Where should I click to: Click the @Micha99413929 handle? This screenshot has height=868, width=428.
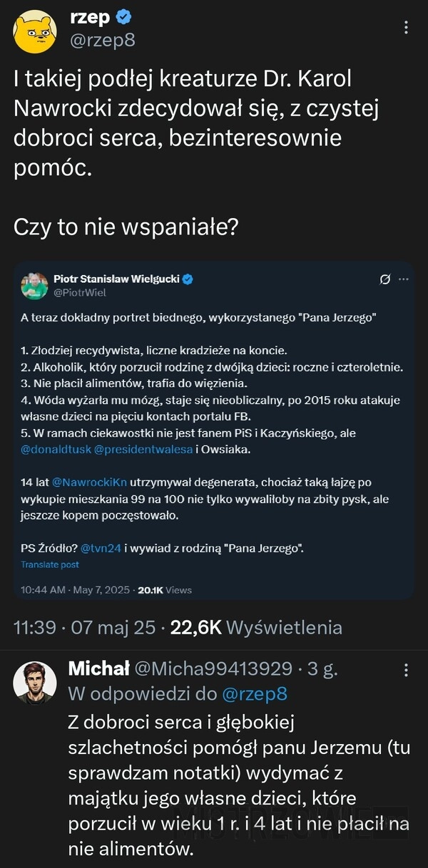213,668
